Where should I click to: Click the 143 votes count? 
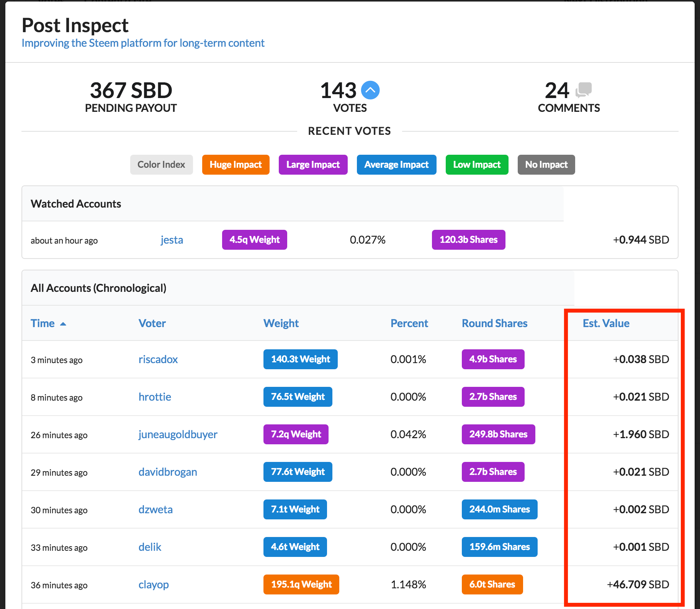(339, 90)
